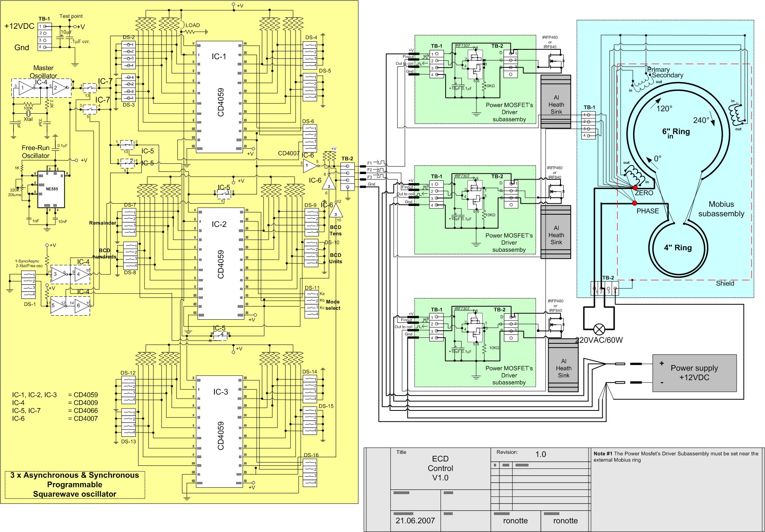Click the 220VAC/60W lamp symbol
The image size is (765, 532).
599,329
